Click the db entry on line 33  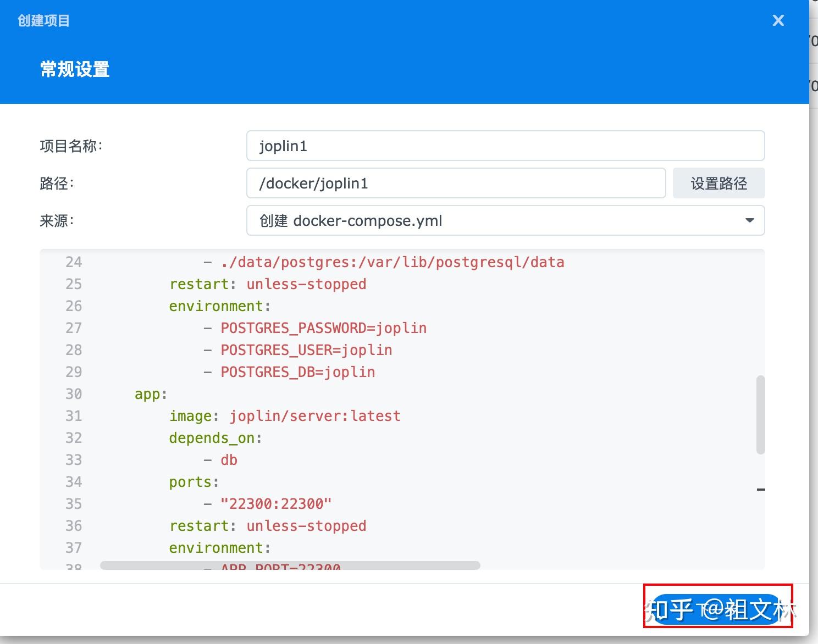tap(228, 460)
